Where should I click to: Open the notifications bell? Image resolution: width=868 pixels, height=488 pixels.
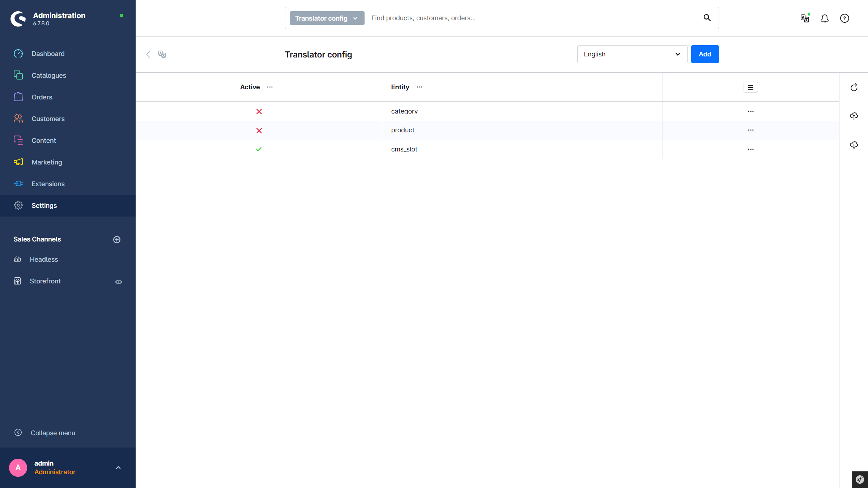point(825,18)
